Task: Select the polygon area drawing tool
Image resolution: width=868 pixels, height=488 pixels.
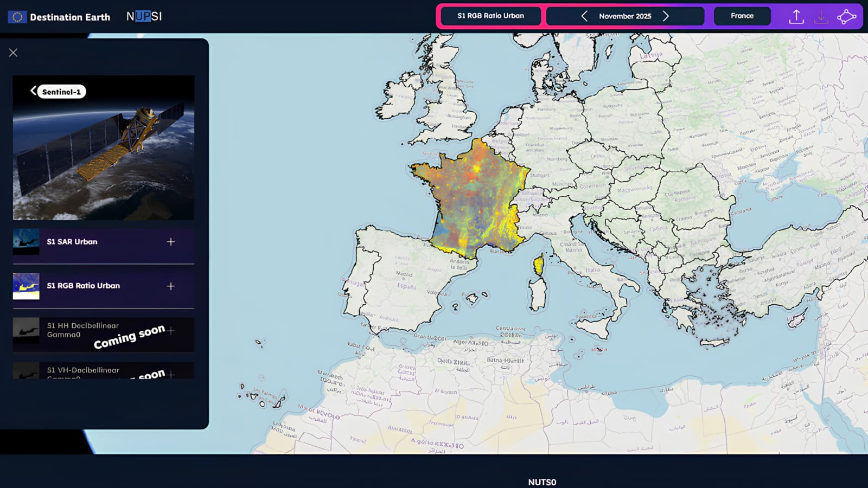Action: (846, 17)
